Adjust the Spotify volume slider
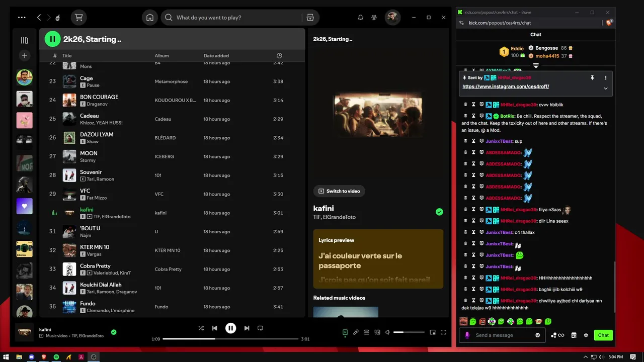The image size is (644, 362). [409, 332]
